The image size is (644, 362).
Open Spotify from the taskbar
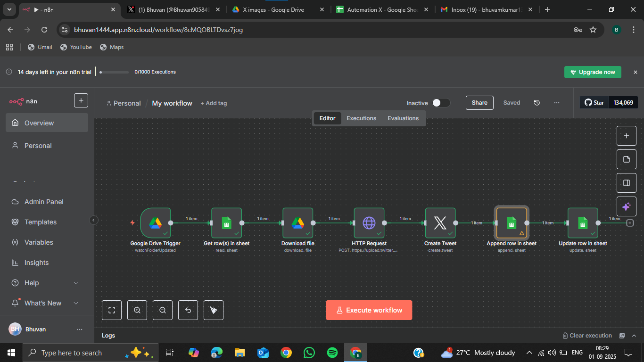click(332, 352)
